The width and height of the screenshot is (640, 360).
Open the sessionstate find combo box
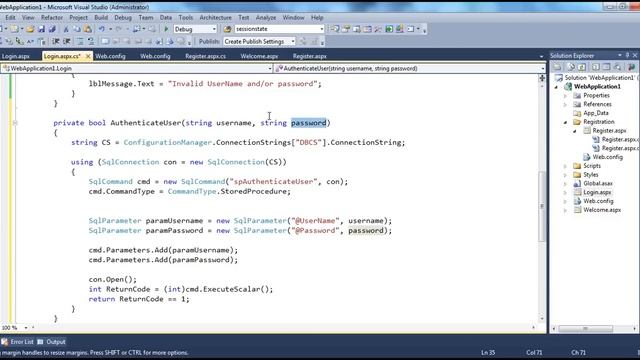322,29
